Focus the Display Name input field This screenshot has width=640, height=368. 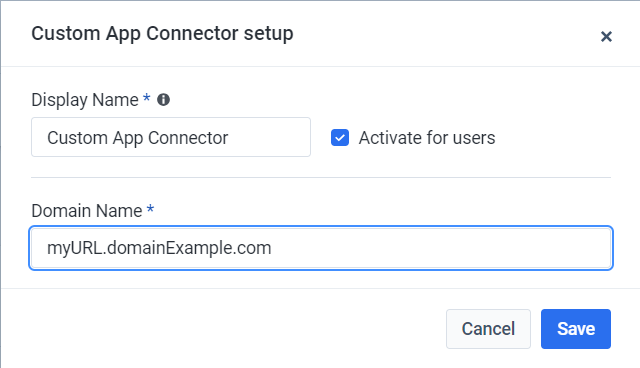(171, 137)
